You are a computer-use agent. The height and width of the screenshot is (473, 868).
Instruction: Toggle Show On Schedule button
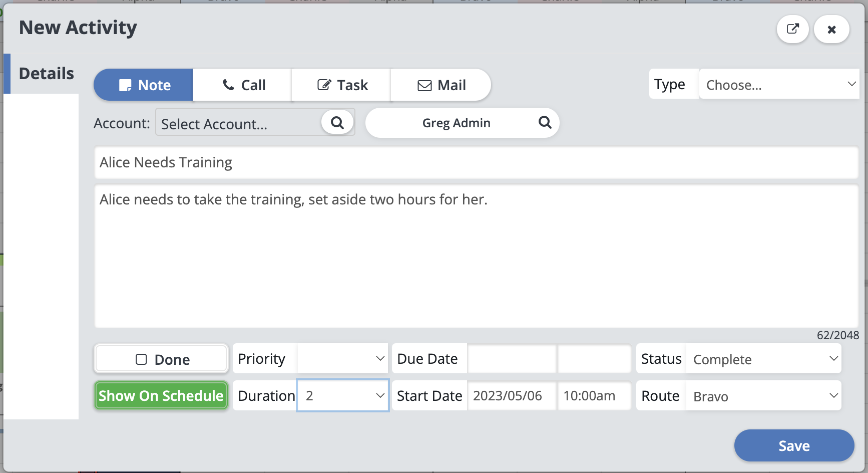point(161,396)
